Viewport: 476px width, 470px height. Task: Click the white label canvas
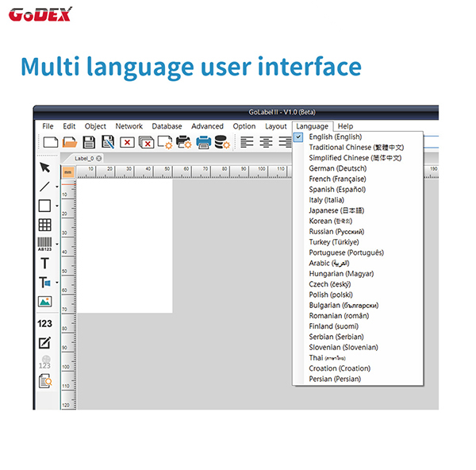[125, 246]
